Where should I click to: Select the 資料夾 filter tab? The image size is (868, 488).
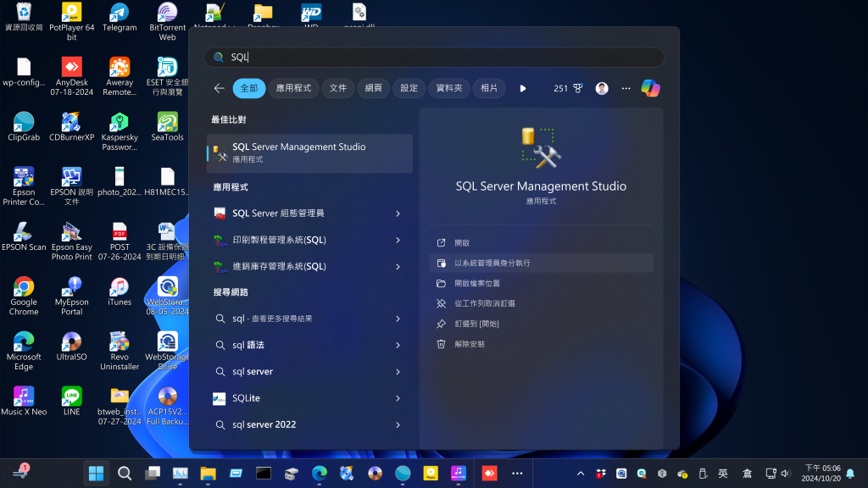(x=449, y=88)
